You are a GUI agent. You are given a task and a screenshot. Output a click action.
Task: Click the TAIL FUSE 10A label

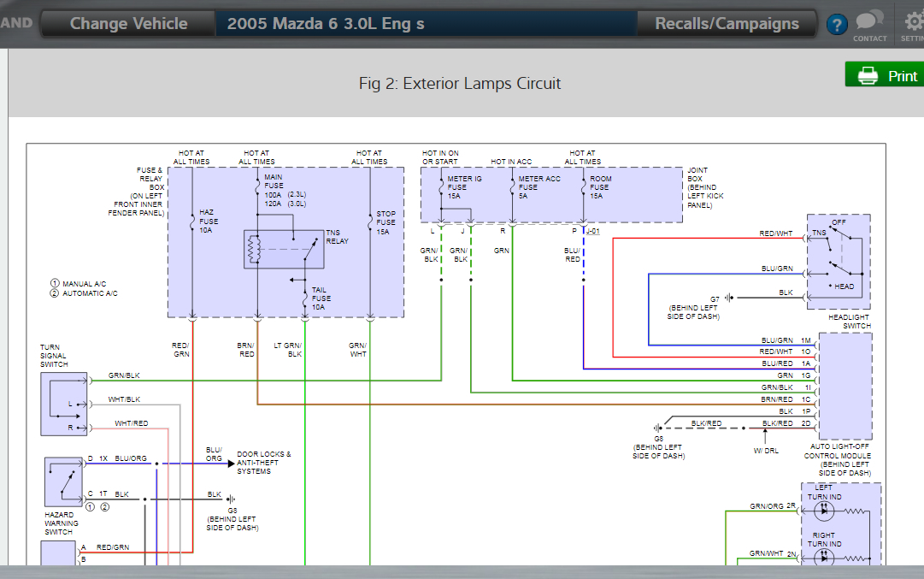pyautogui.click(x=321, y=298)
